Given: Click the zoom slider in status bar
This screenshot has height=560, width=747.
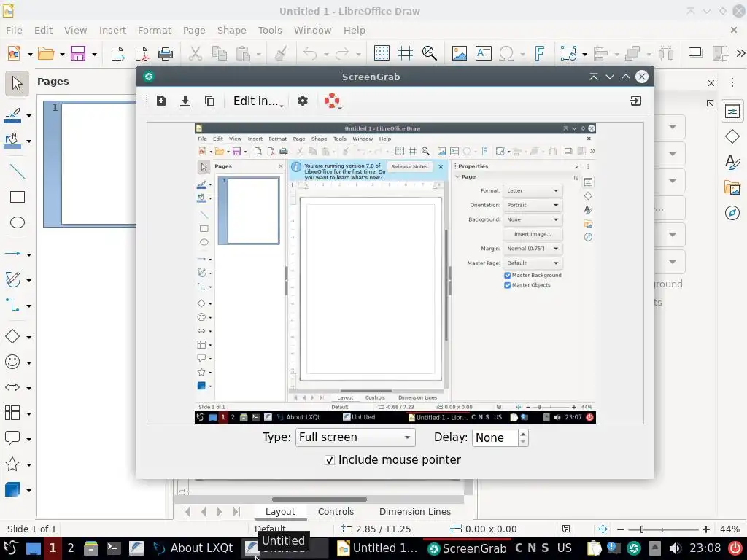Looking at the screenshot, I should tap(662, 529).
